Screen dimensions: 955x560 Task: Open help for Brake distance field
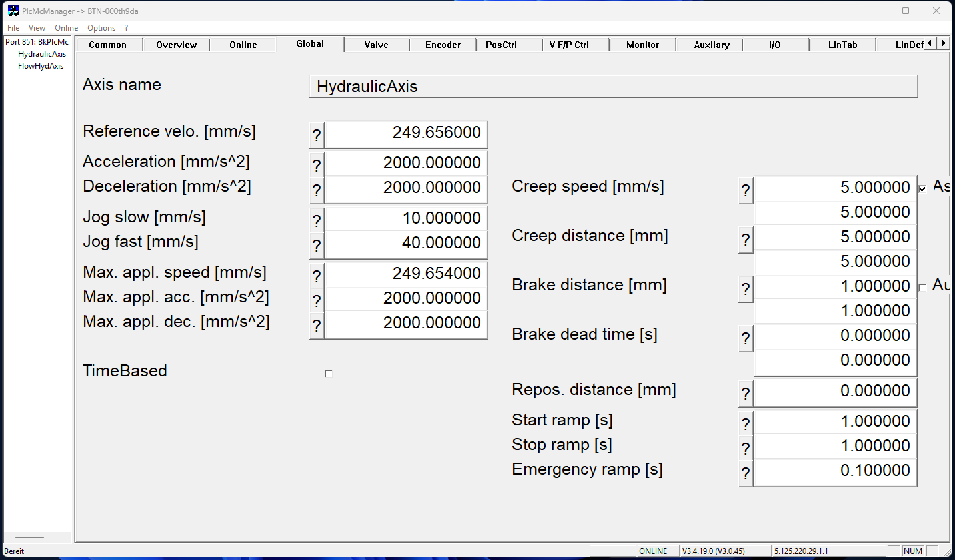746,289
